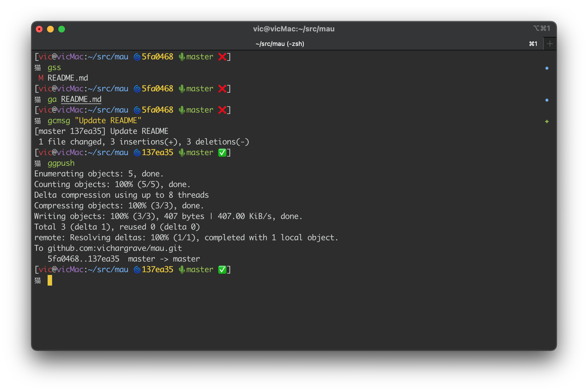
Task: Click the red X status in first prompt
Action: [222, 57]
